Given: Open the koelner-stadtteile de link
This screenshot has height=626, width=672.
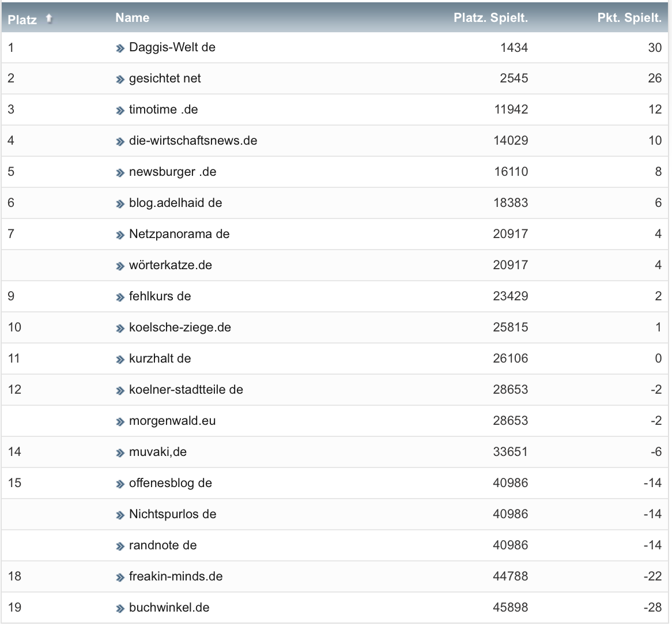Looking at the screenshot, I should click(x=186, y=389).
